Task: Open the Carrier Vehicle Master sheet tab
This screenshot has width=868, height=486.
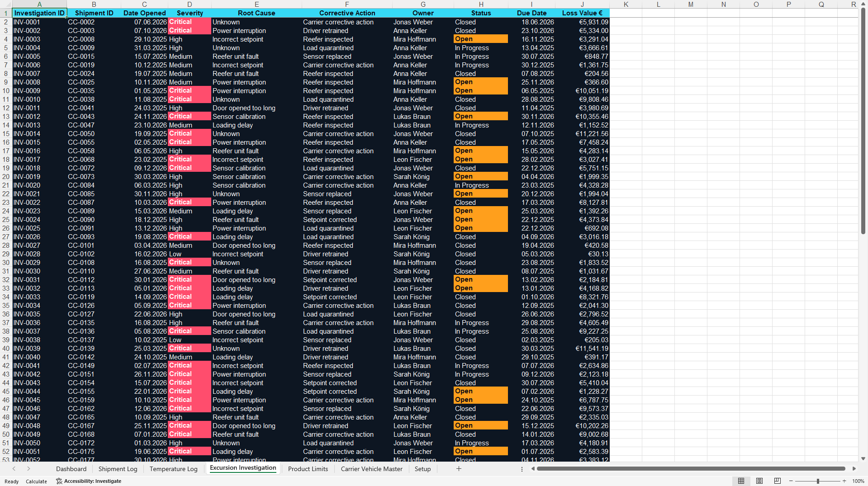Action: pos(371,469)
